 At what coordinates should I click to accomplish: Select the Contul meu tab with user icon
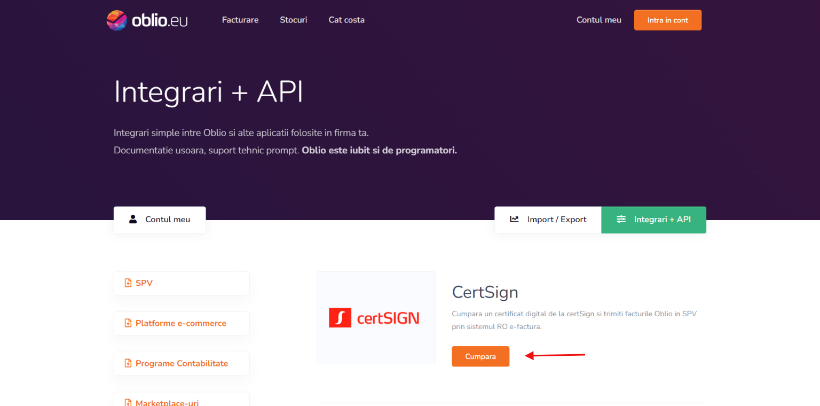(x=160, y=220)
